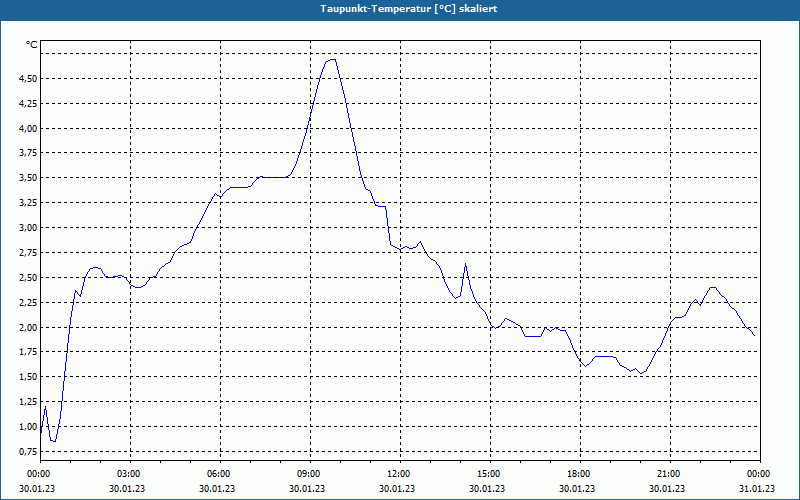Select the 1,25 y-axis label
The image size is (800, 500).
[29, 402]
